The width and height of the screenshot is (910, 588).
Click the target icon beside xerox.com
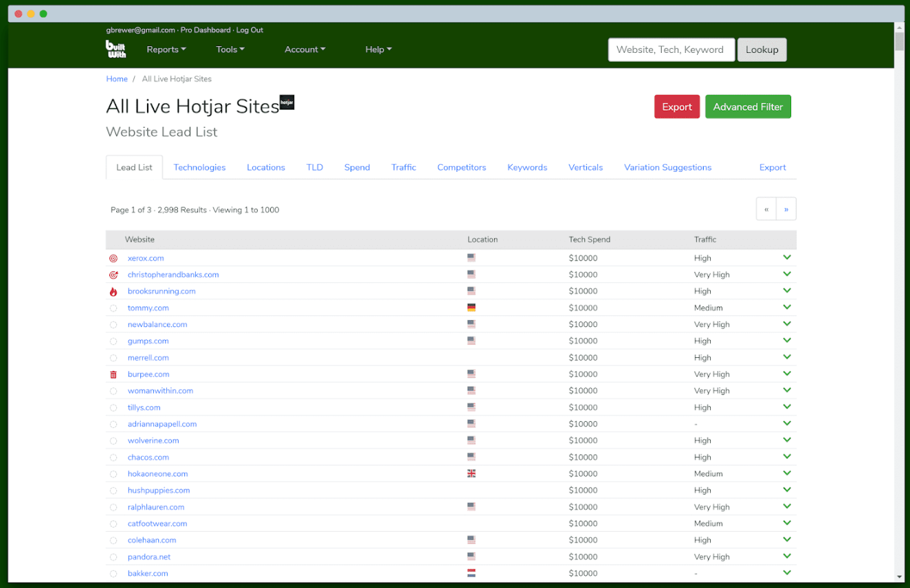pos(113,258)
